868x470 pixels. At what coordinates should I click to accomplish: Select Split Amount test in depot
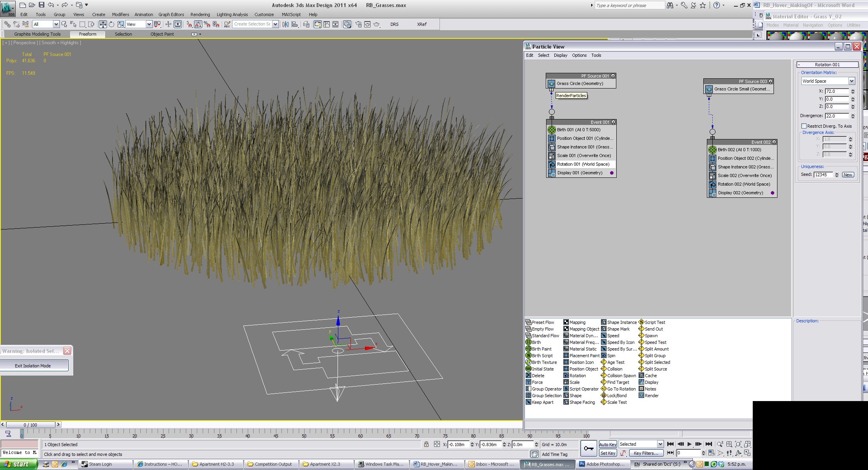(654, 349)
